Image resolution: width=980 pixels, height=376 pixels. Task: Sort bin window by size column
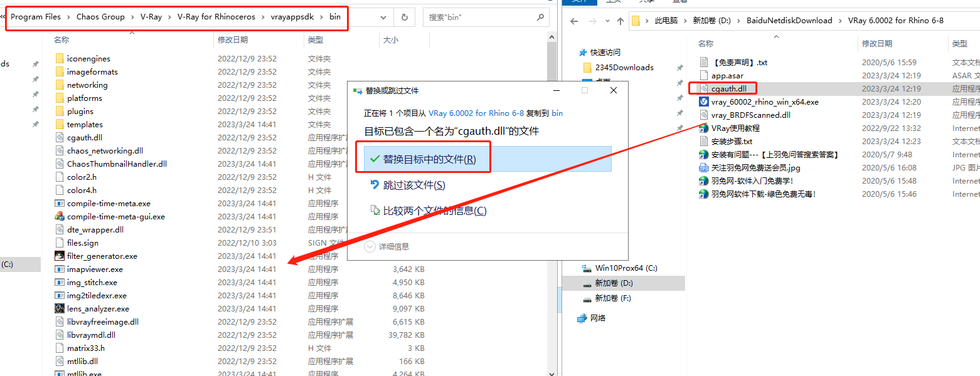(390, 39)
